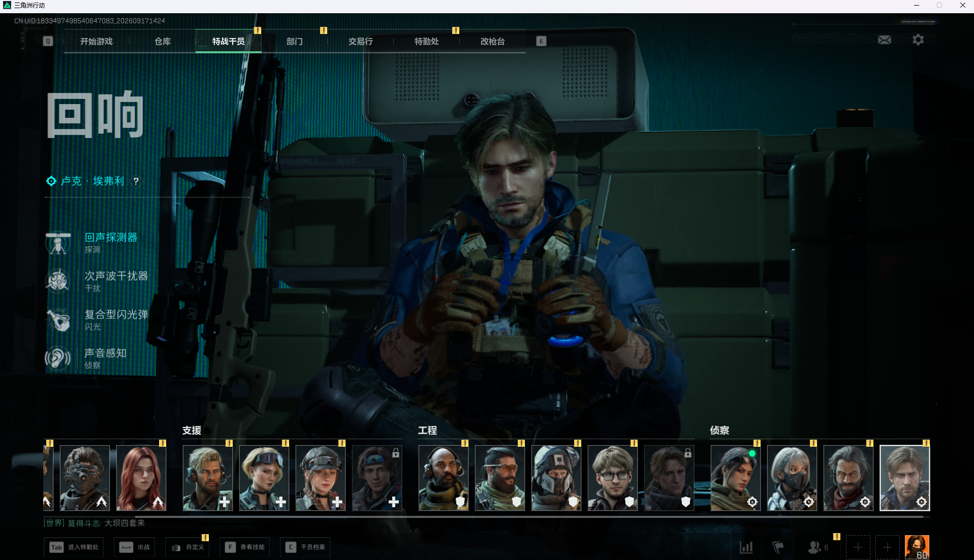Open the 自定义 customize button
The image size is (974, 560).
tap(187, 547)
